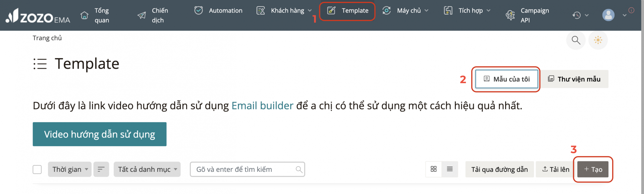Click the Template pencil edit icon
The height and width of the screenshot is (194, 644).
point(331,10)
